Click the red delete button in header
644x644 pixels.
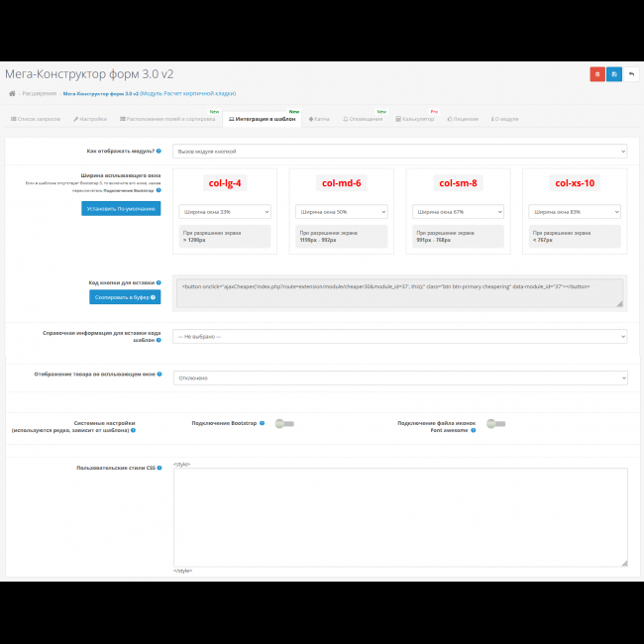point(597,74)
